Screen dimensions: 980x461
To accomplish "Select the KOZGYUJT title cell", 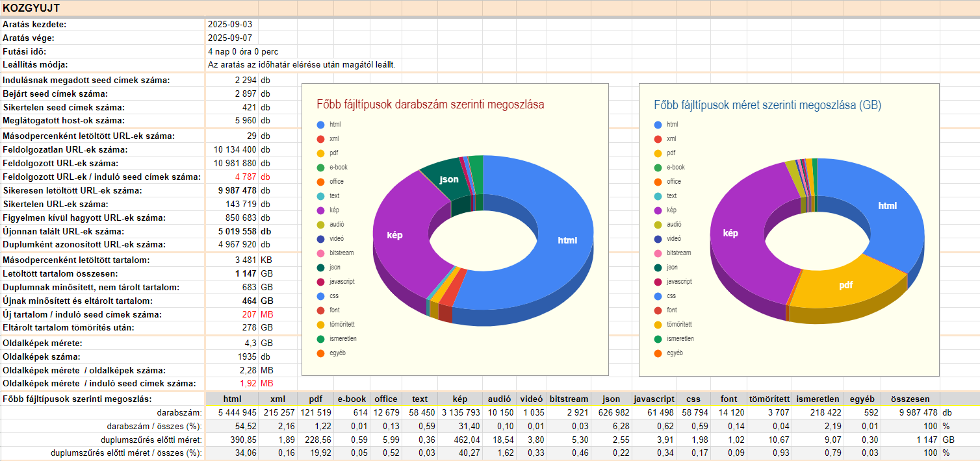I will [x=31, y=8].
